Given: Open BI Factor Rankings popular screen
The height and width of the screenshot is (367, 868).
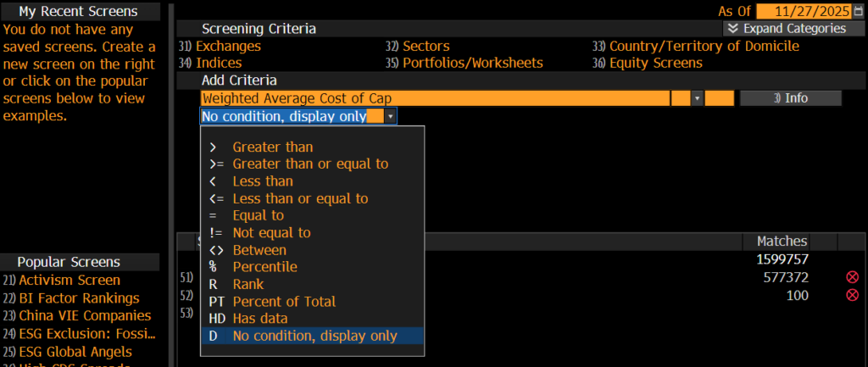Looking at the screenshot, I should tap(79, 297).
